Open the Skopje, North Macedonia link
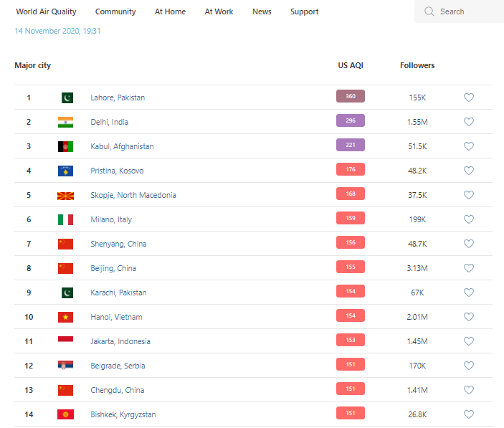 133,195
